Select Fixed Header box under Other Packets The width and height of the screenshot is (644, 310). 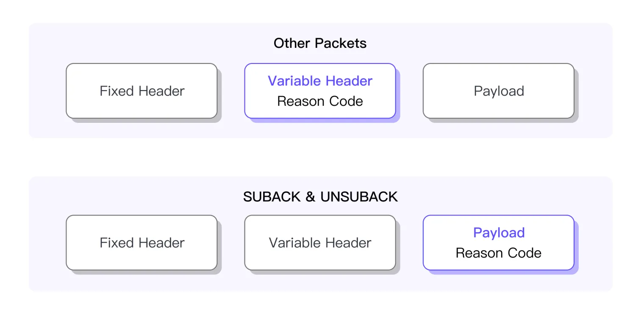click(142, 91)
